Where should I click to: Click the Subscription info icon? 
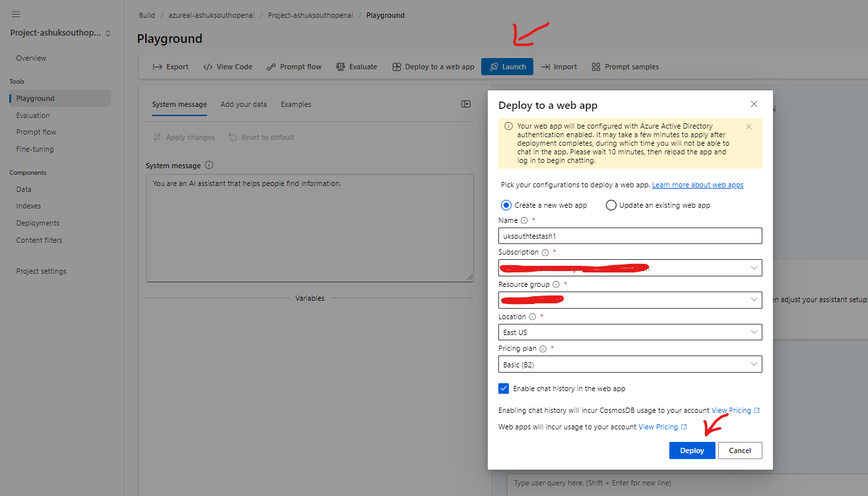tap(545, 253)
